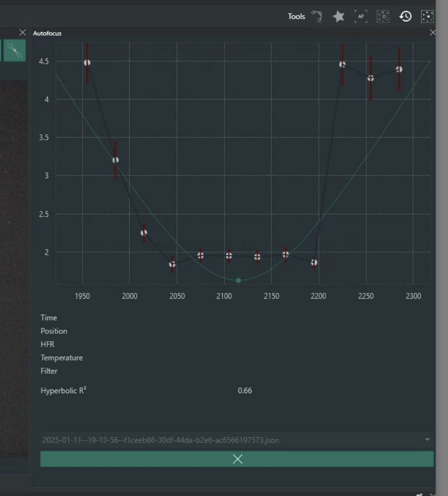448x496 pixels.
Task: Click the Temperature label
Action: 61,358
